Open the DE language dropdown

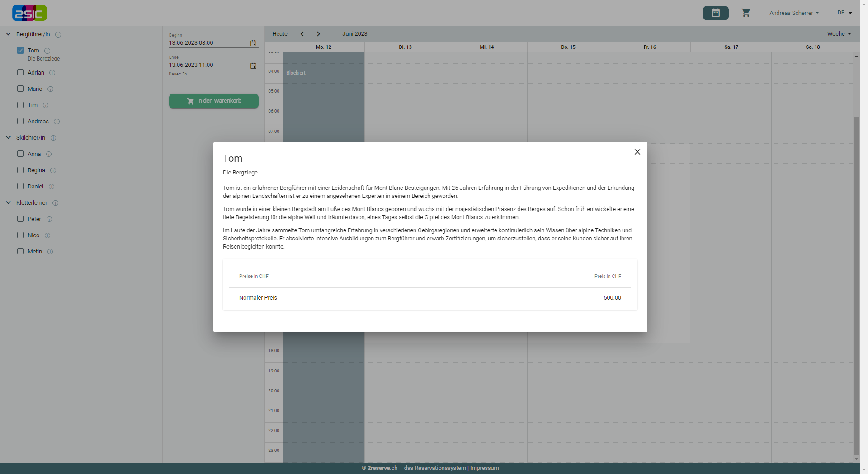[844, 13]
